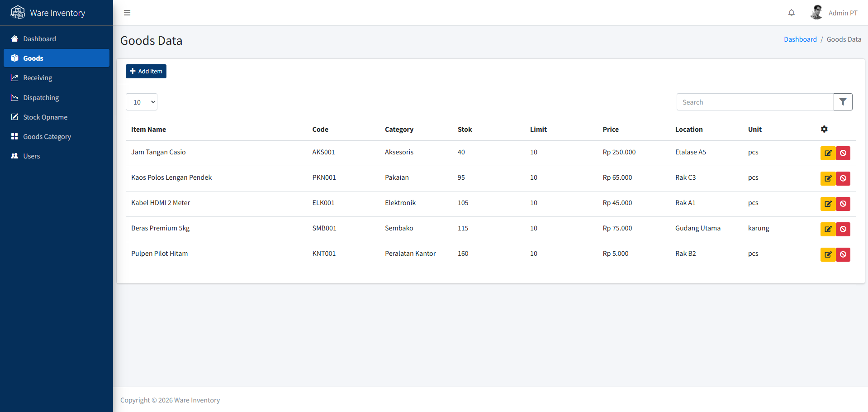This screenshot has width=868, height=412.
Task: Edit the Kabel HDMI 2 Meter item
Action: coord(828,204)
